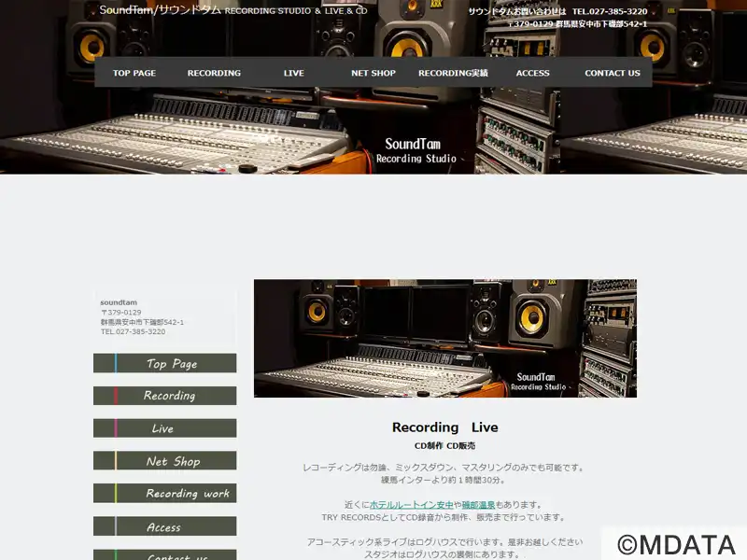Viewport: 747px width, 560px height.
Task: Click the sidebar Live button
Action: pyautogui.click(x=165, y=427)
